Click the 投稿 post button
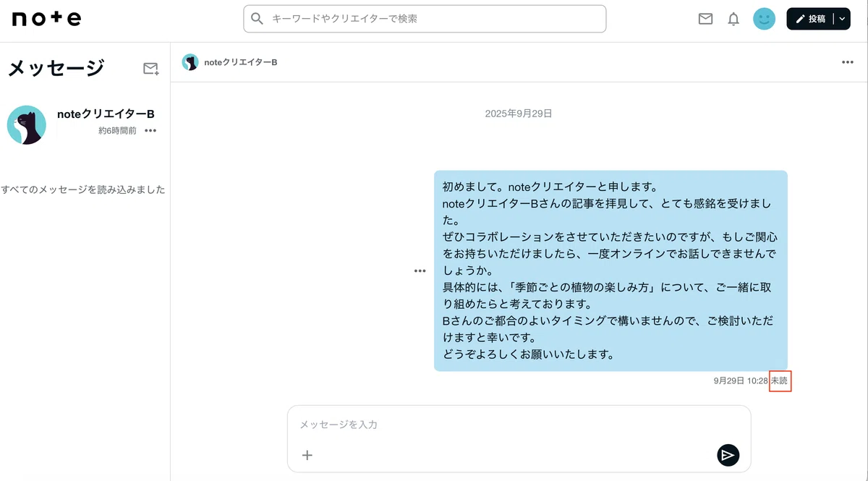 tap(810, 19)
